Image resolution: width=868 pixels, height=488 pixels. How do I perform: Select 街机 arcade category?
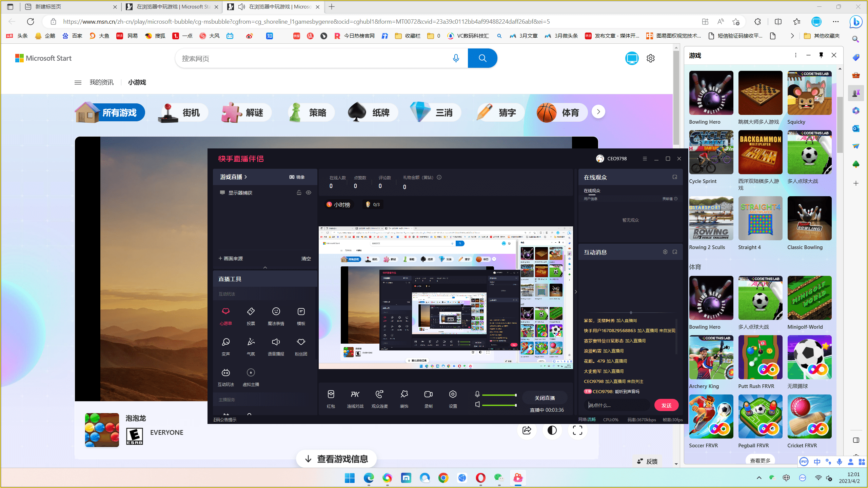click(x=183, y=113)
